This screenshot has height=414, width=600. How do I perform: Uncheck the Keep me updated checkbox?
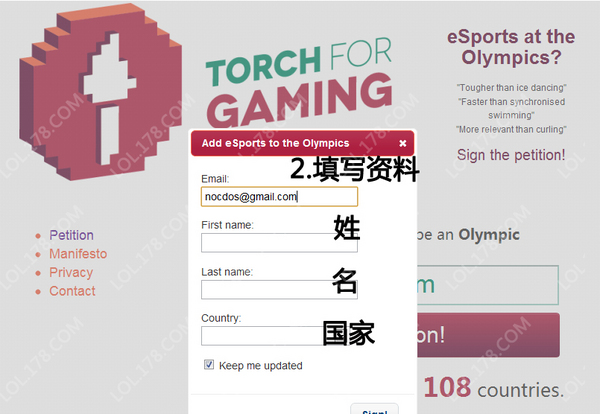click(209, 365)
